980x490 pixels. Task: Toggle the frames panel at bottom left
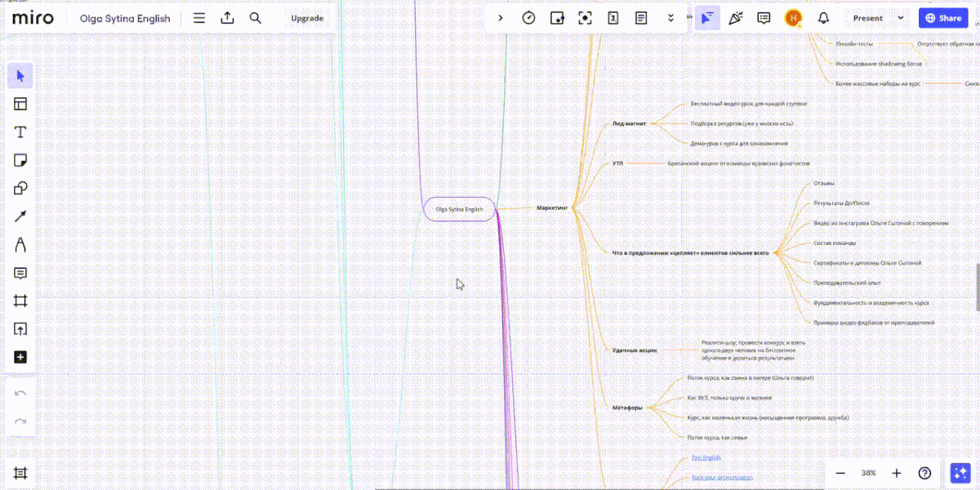(x=20, y=473)
